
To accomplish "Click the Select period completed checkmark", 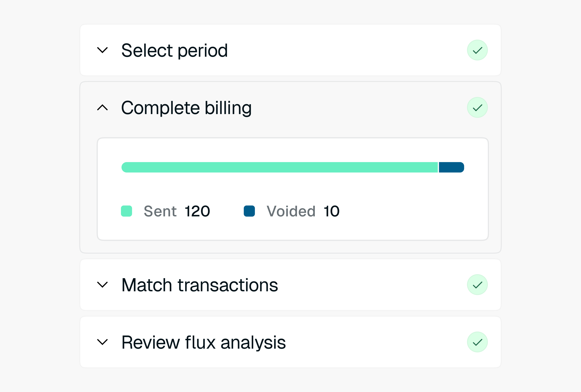I will point(477,50).
